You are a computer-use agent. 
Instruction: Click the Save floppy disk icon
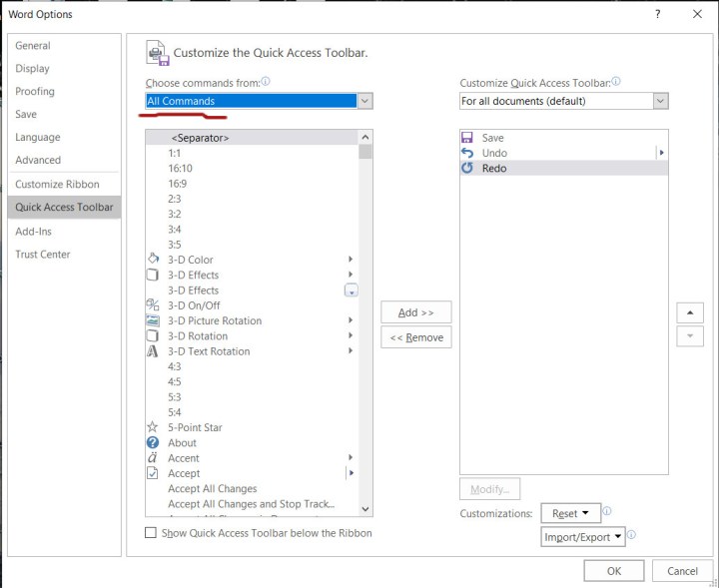pos(467,138)
